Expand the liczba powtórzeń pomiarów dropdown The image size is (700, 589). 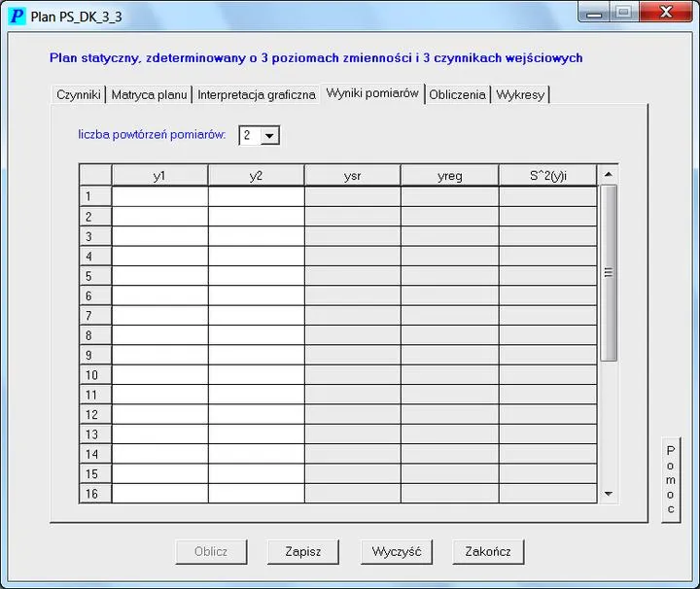tap(270, 136)
